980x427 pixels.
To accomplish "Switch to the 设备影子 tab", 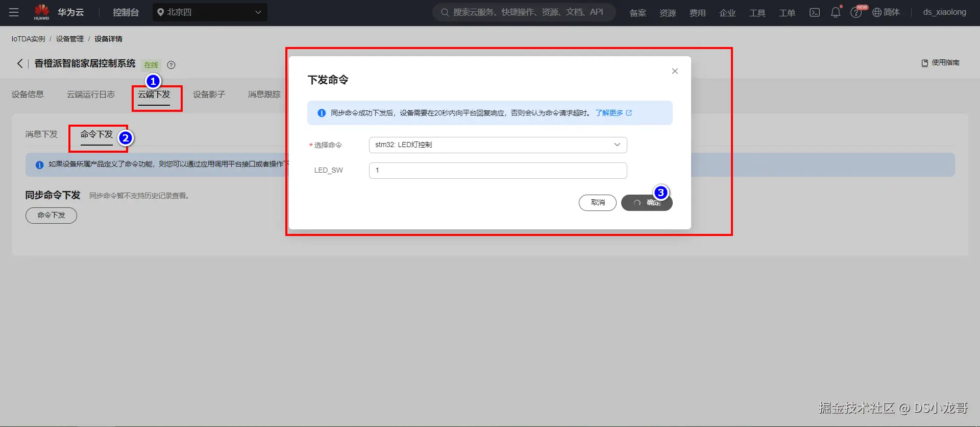I will pyautogui.click(x=209, y=94).
